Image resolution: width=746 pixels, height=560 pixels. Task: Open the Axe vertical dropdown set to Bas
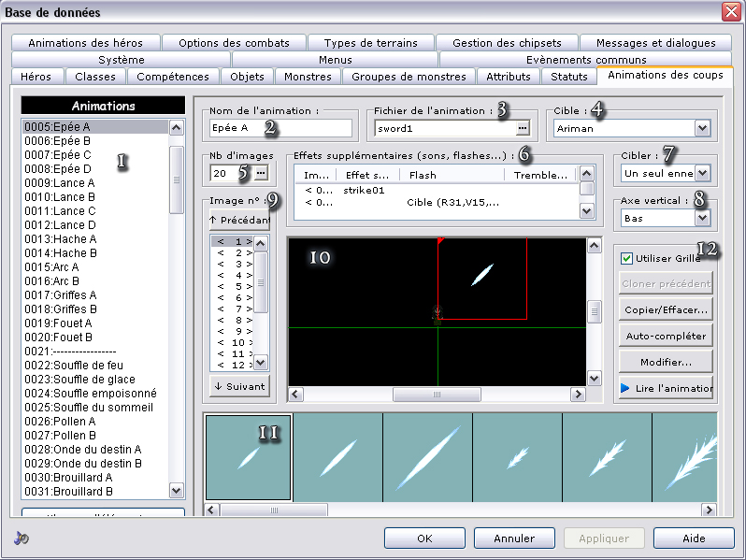tap(702, 218)
